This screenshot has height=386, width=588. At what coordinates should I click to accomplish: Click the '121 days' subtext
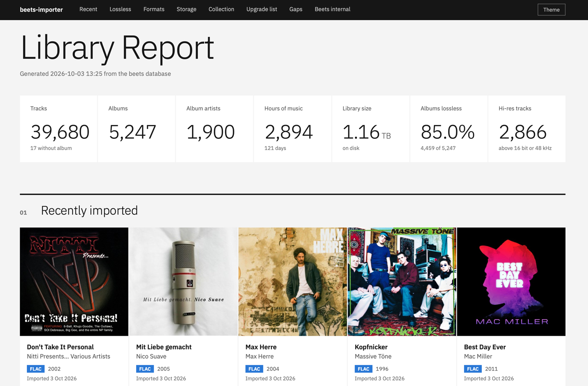(275, 148)
